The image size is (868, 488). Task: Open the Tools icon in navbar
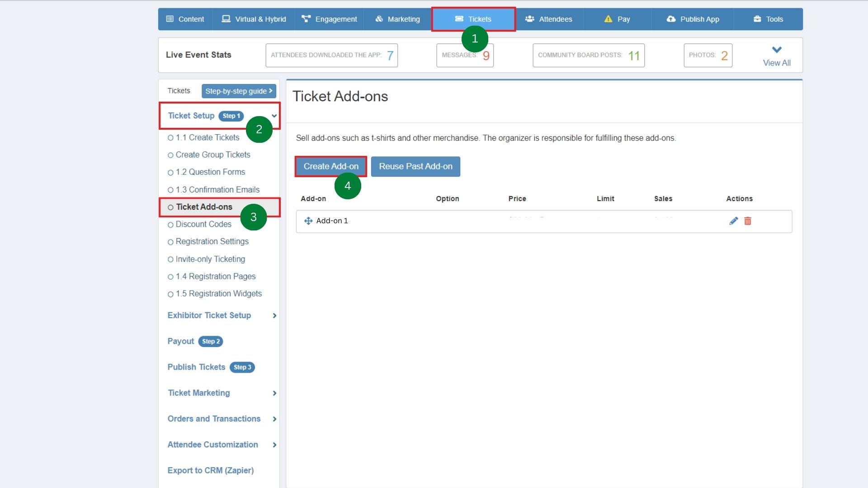[756, 19]
